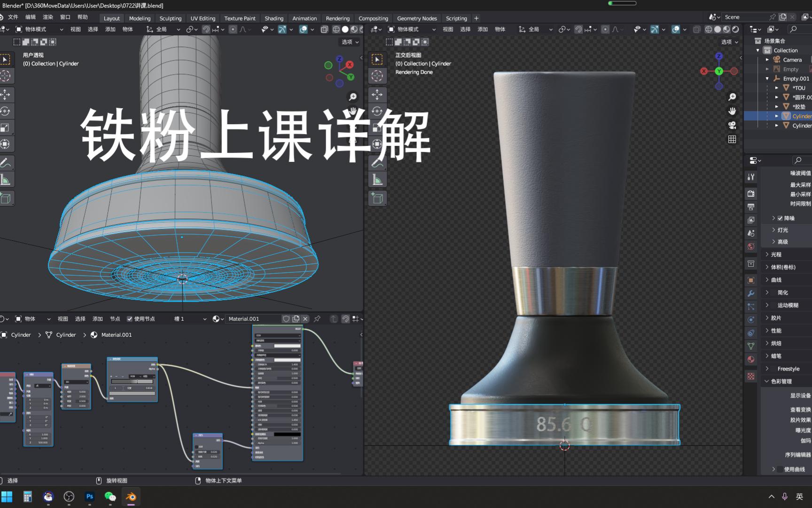The height and width of the screenshot is (508, 812).
Task: Open the 渲染 menu
Action: point(48,17)
